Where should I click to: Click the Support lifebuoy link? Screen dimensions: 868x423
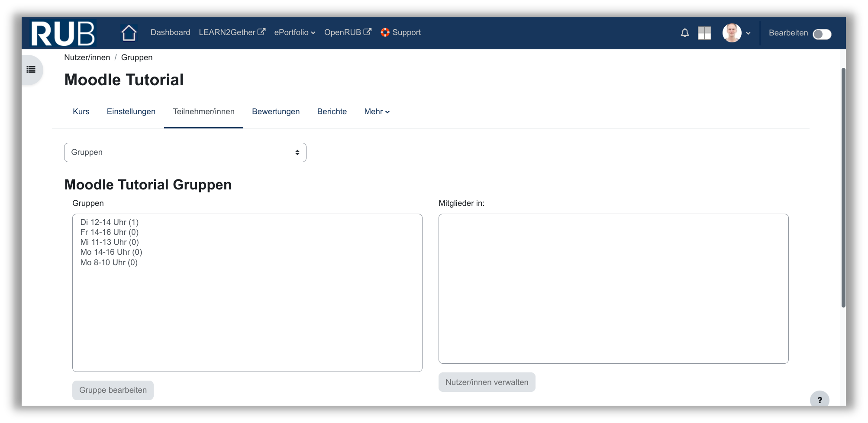(400, 32)
